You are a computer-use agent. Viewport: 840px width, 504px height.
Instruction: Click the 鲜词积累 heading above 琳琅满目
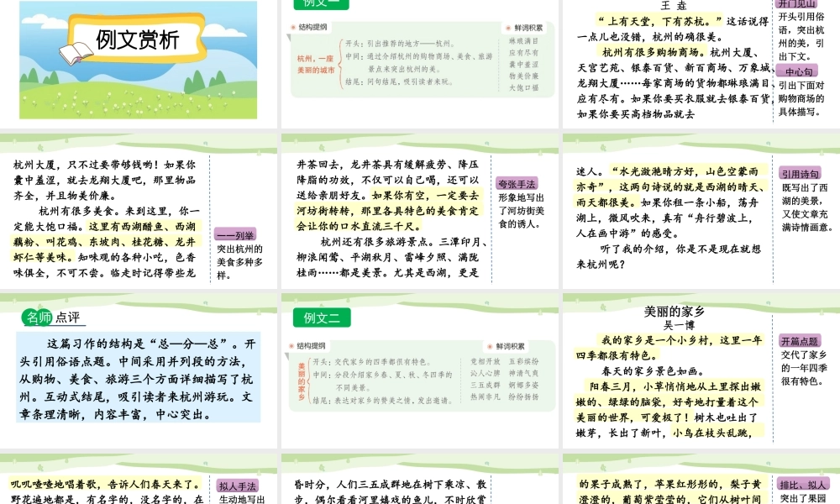(x=528, y=28)
